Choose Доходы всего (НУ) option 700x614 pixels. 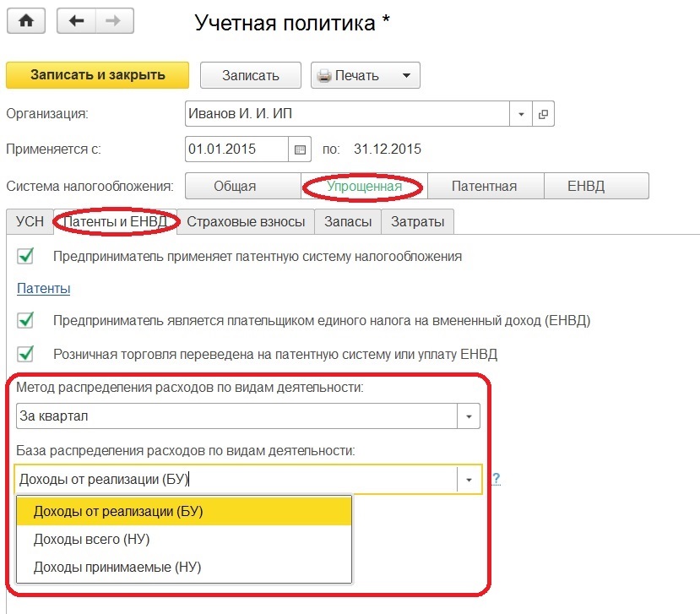click(x=184, y=539)
